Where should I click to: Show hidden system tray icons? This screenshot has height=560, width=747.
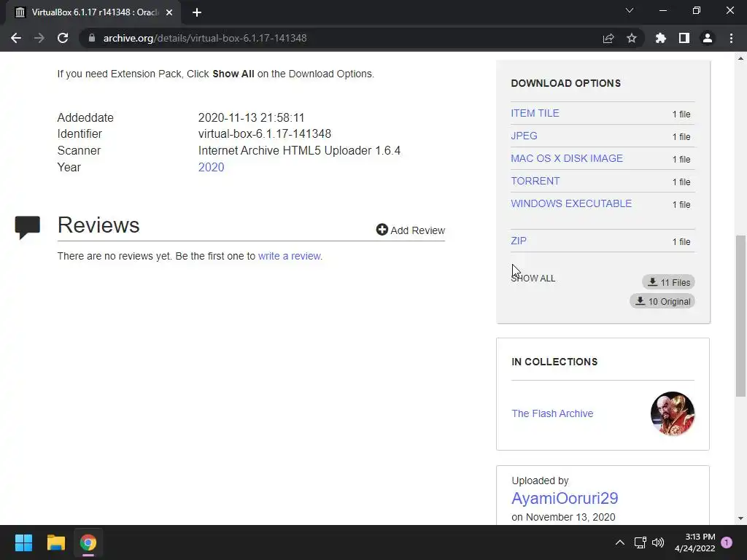click(x=620, y=542)
